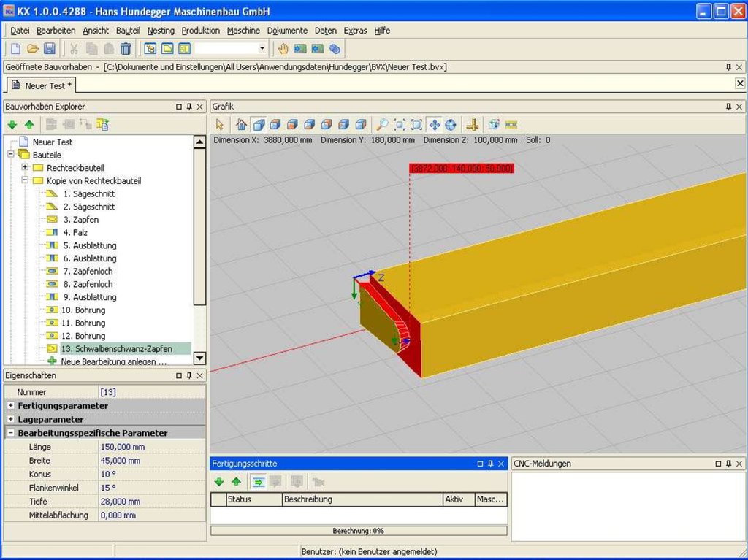Click Neue Bearbeitung anlegen in tree

113,361
